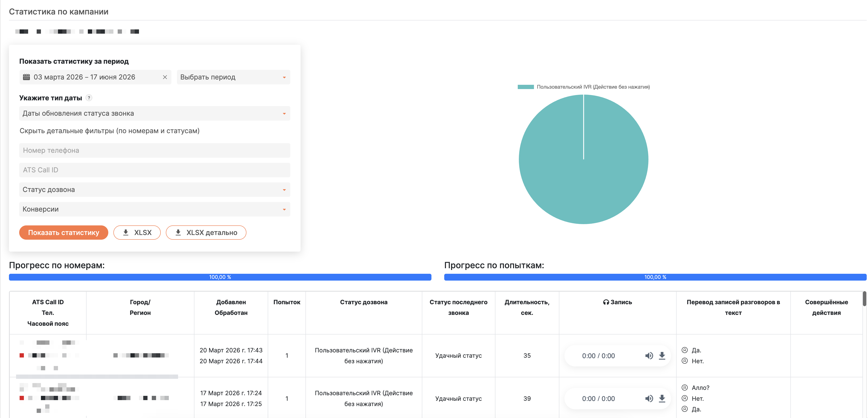The height and width of the screenshot is (418, 868).
Task: Open the calendar icon date picker
Action: pyautogui.click(x=26, y=77)
